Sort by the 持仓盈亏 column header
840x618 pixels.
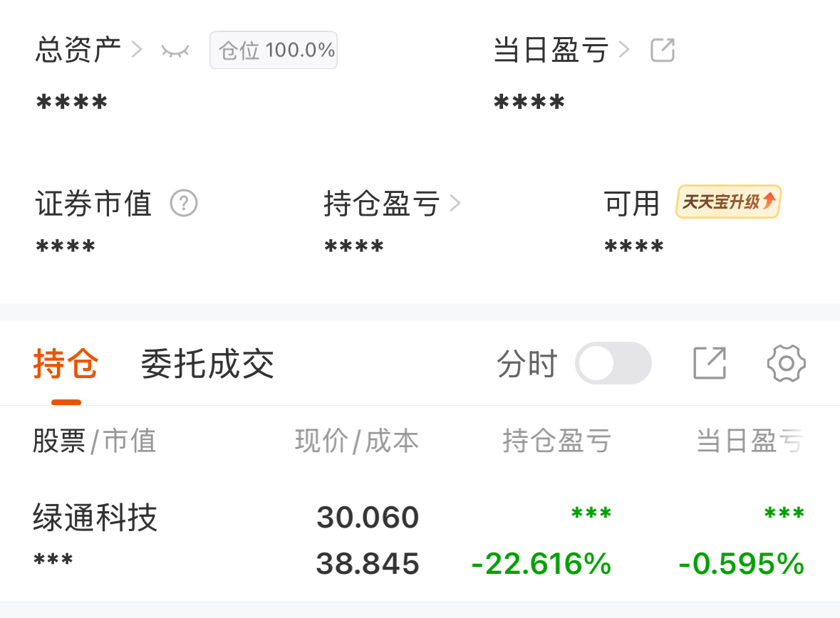(557, 441)
